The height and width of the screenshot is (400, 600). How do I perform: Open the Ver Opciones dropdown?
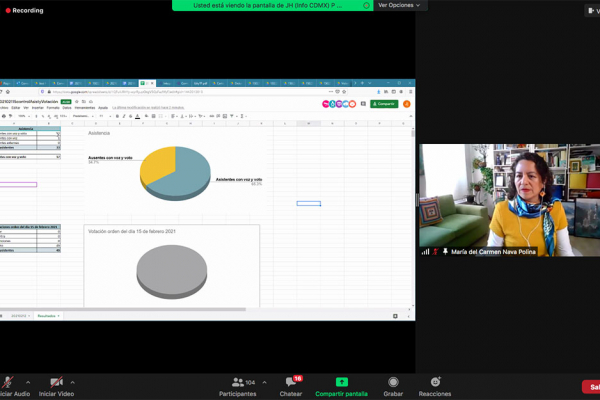399,5
